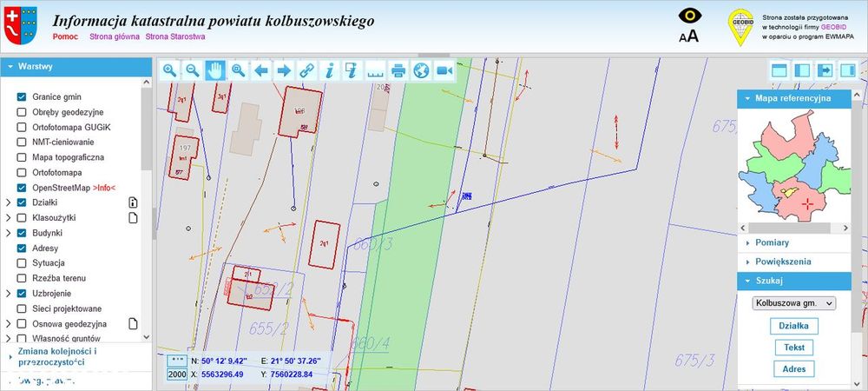The height and width of the screenshot is (391, 868).
Task: Click the GEOBID company link text
Action: pos(833,27)
